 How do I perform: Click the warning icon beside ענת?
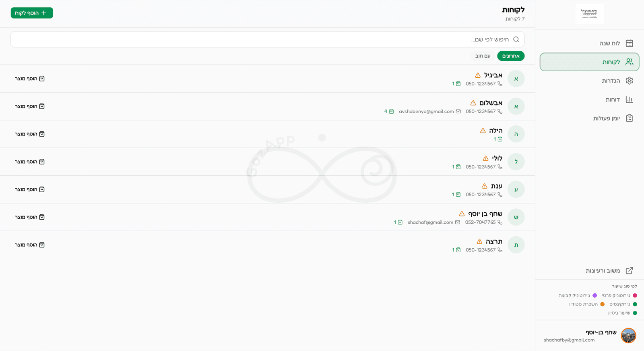(x=485, y=186)
